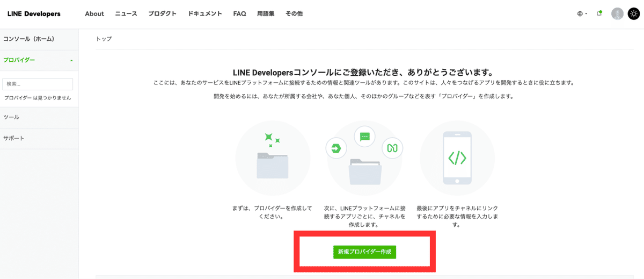Click the 新規プロバイダー作成 button
This screenshot has width=644, height=279.
(x=364, y=252)
